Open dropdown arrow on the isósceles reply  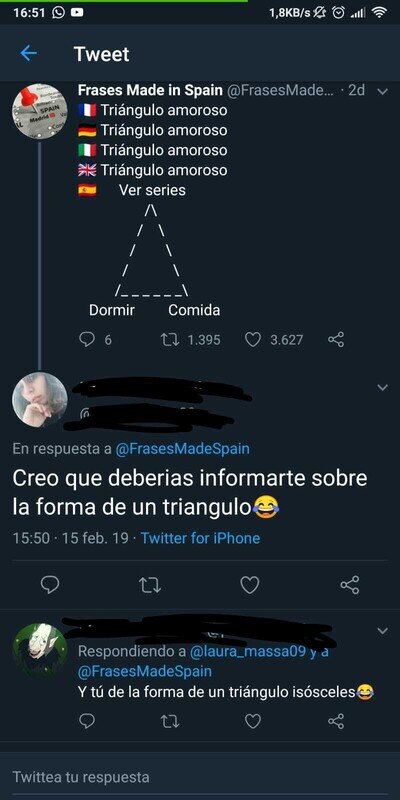382,632
